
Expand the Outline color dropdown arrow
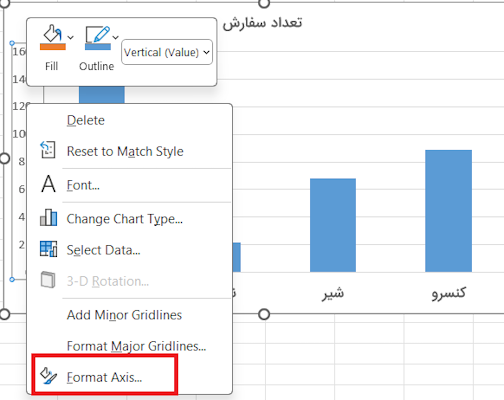tap(115, 37)
